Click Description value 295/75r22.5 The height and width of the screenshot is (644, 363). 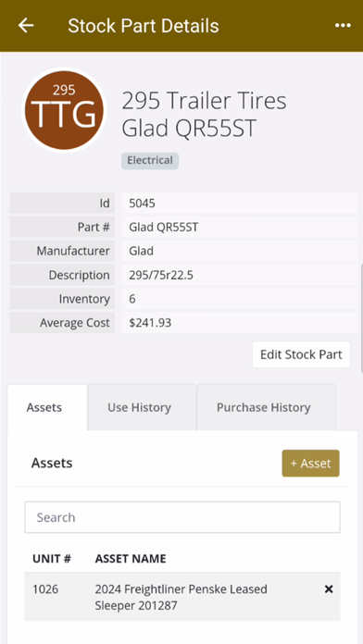pyautogui.click(x=161, y=275)
